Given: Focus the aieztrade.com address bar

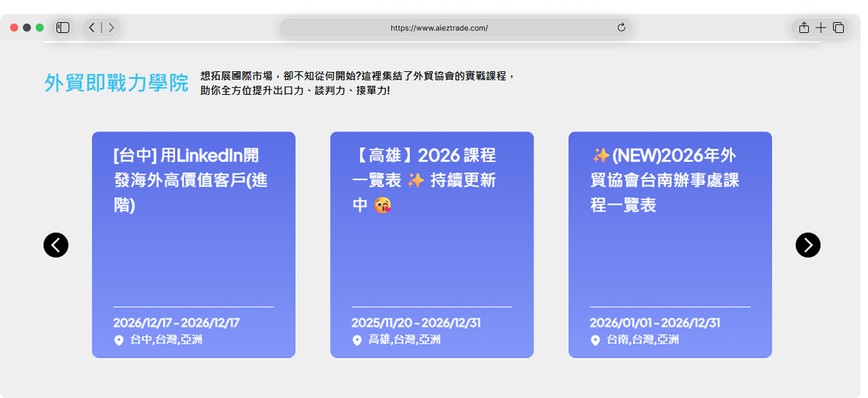Looking at the screenshot, I should click(x=455, y=28).
